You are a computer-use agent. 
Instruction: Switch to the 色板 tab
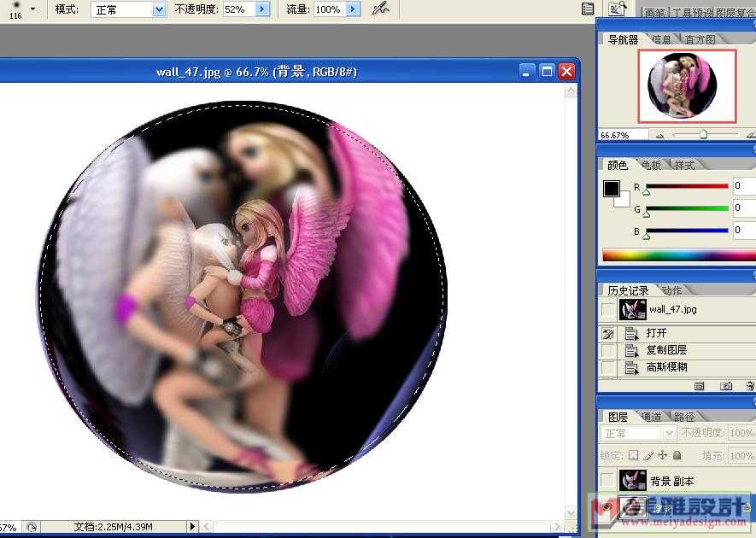coord(651,165)
